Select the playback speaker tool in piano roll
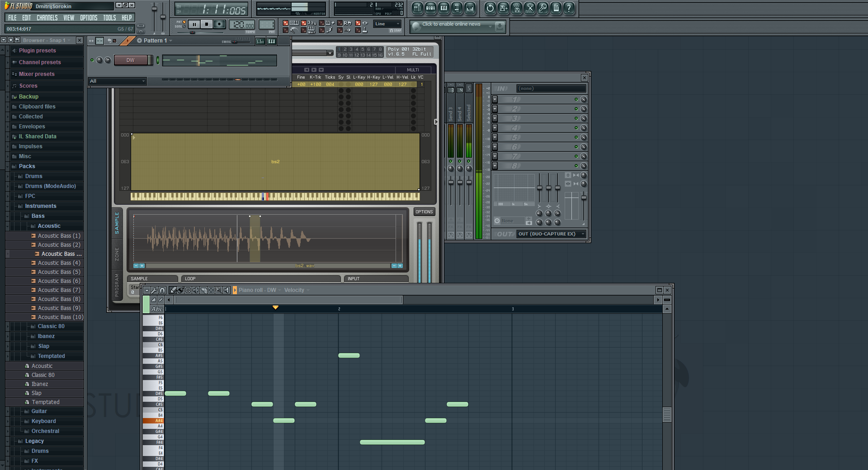 tap(226, 290)
